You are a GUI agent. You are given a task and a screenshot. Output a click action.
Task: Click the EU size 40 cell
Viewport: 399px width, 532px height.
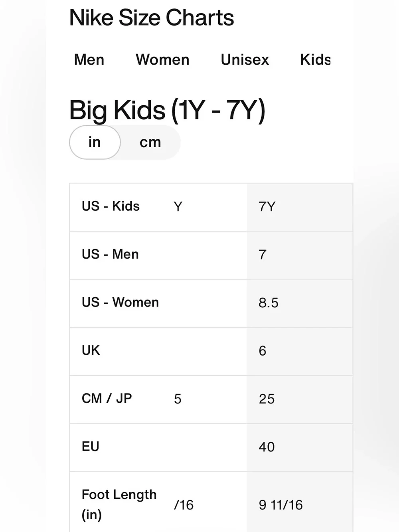coord(300,447)
